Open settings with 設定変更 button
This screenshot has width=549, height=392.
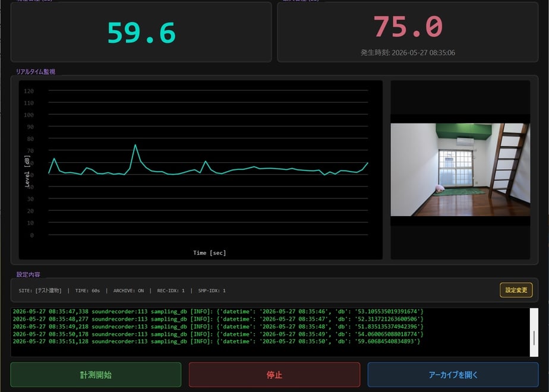516,290
